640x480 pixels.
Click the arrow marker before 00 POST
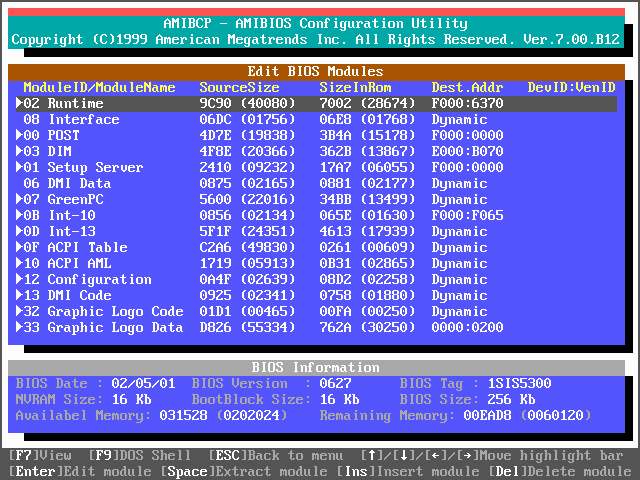point(19,135)
